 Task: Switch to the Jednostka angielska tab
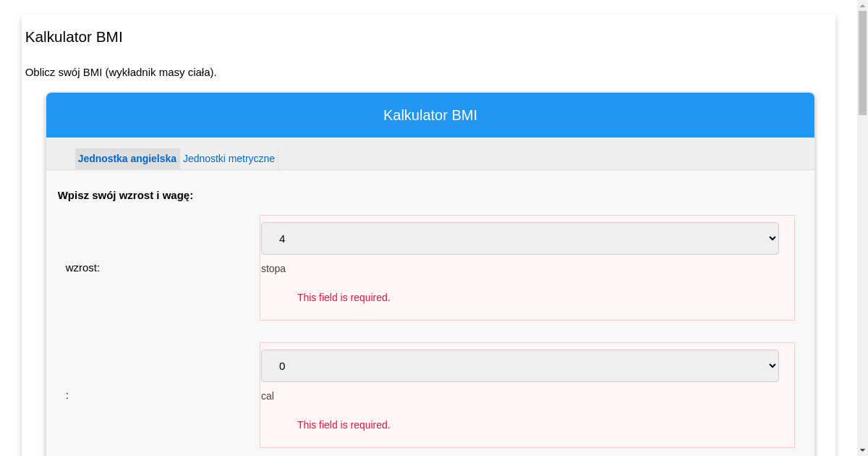point(127,159)
